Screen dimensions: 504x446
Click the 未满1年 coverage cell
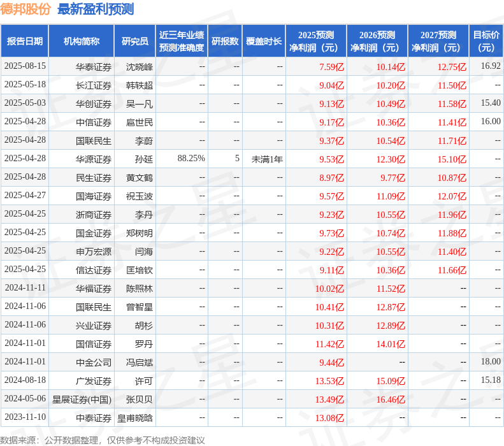[267, 159]
